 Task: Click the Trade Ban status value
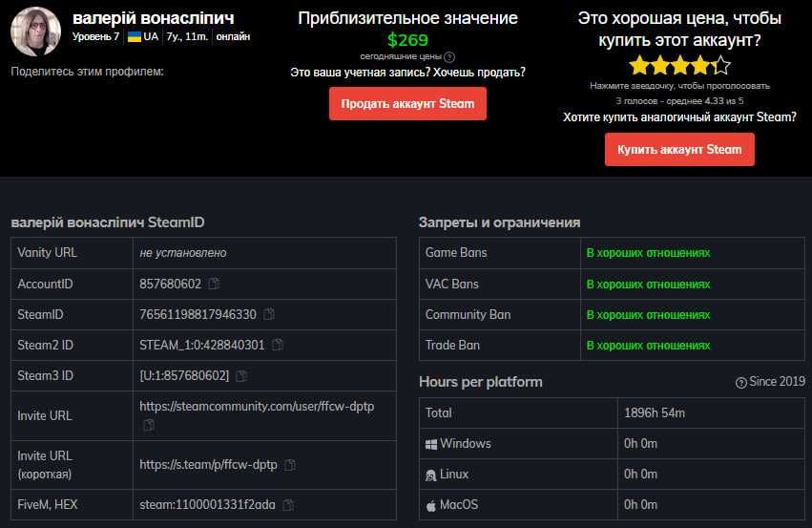(648, 345)
